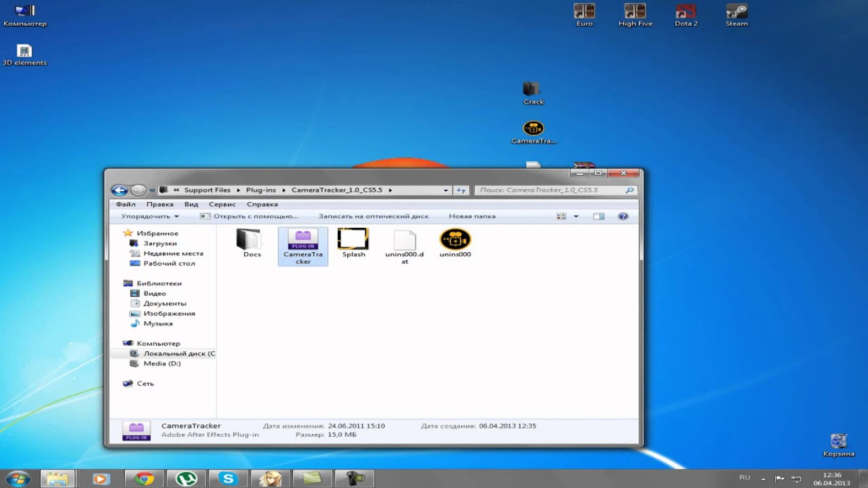
Task: Select Компьютер in the navigation pane
Action: pos(158,344)
